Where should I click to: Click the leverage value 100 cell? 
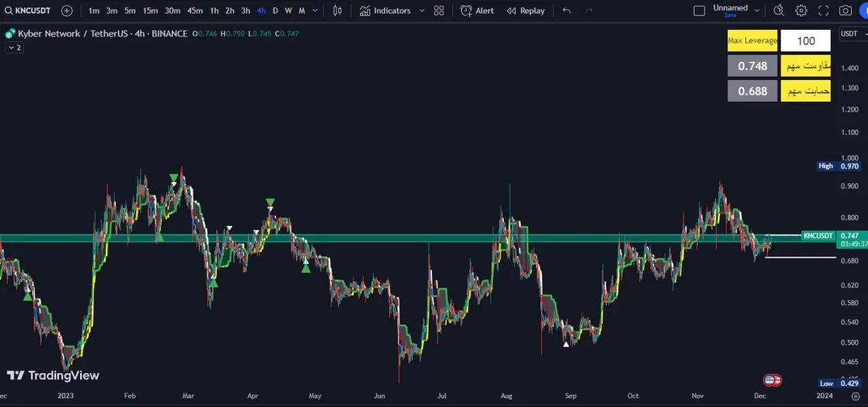[806, 41]
